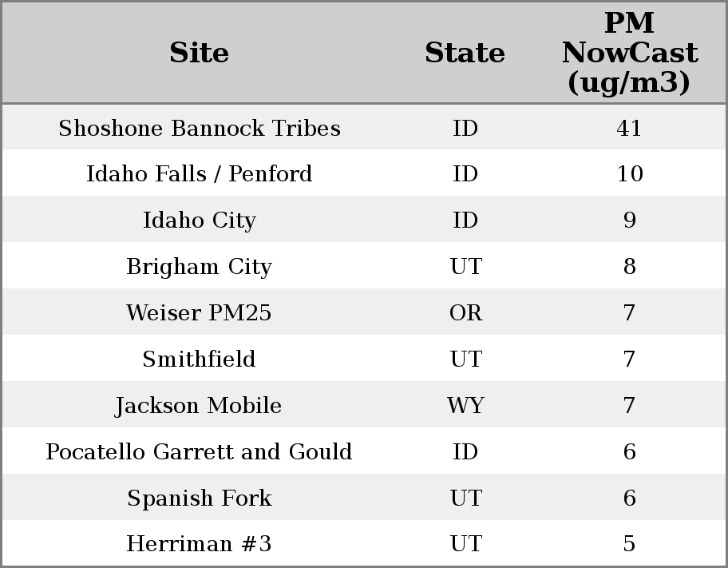Click the NowCast value 5
728x568 pixels.
629,544
